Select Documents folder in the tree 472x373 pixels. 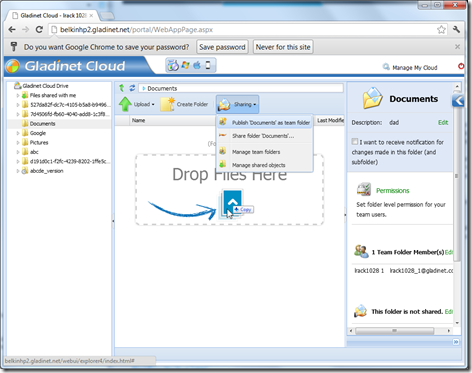click(x=42, y=124)
